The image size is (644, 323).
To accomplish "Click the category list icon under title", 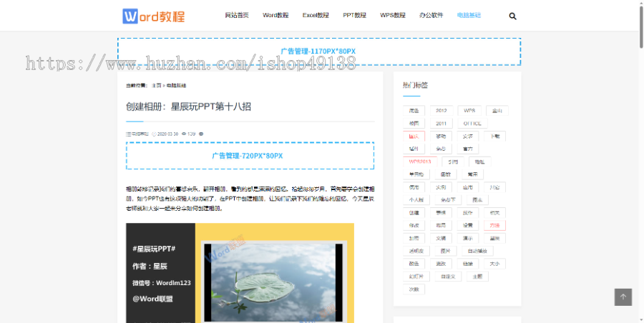I will (128, 134).
